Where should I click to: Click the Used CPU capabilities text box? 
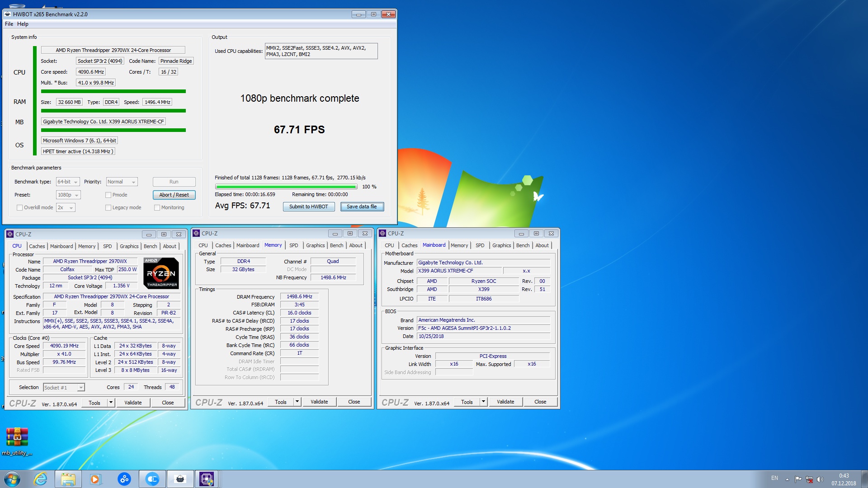click(321, 51)
